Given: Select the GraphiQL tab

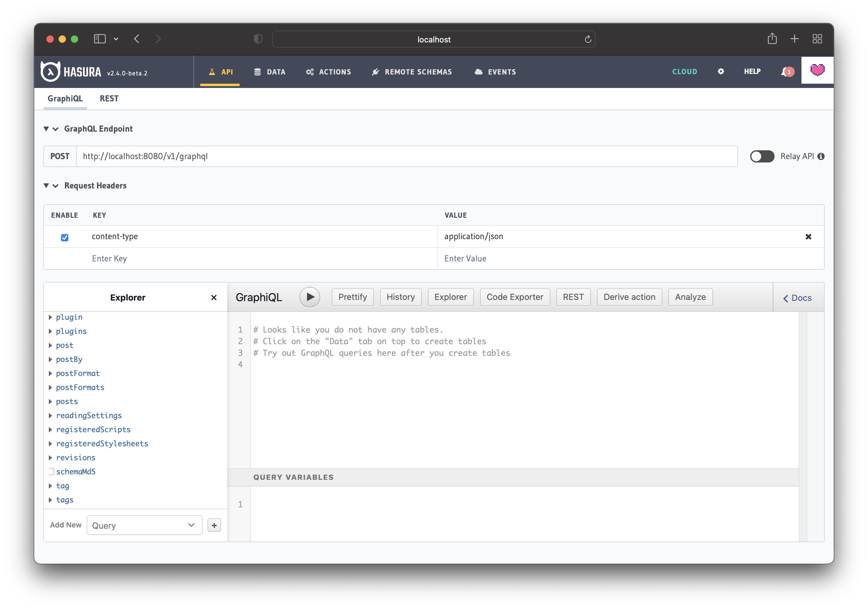Looking at the screenshot, I should coord(65,98).
